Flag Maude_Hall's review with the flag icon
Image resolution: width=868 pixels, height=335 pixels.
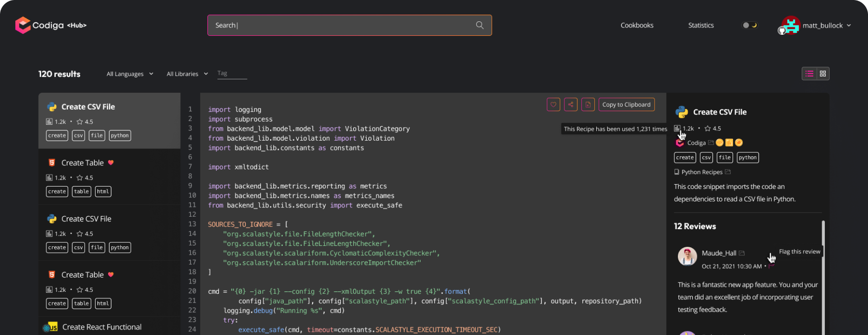point(771,266)
